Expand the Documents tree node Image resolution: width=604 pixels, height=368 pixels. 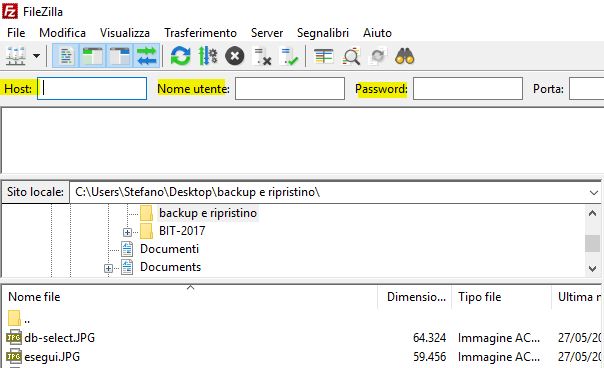109,269
